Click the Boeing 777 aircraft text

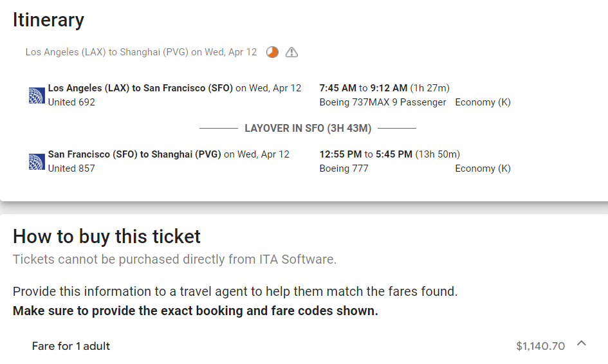tap(344, 168)
